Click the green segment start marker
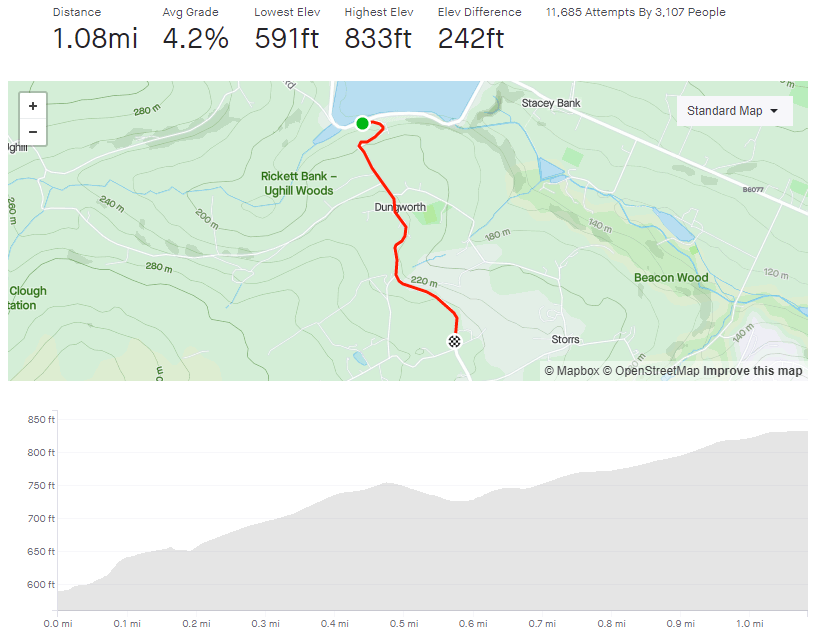Image resolution: width=815 pixels, height=634 pixels. [x=362, y=124]
